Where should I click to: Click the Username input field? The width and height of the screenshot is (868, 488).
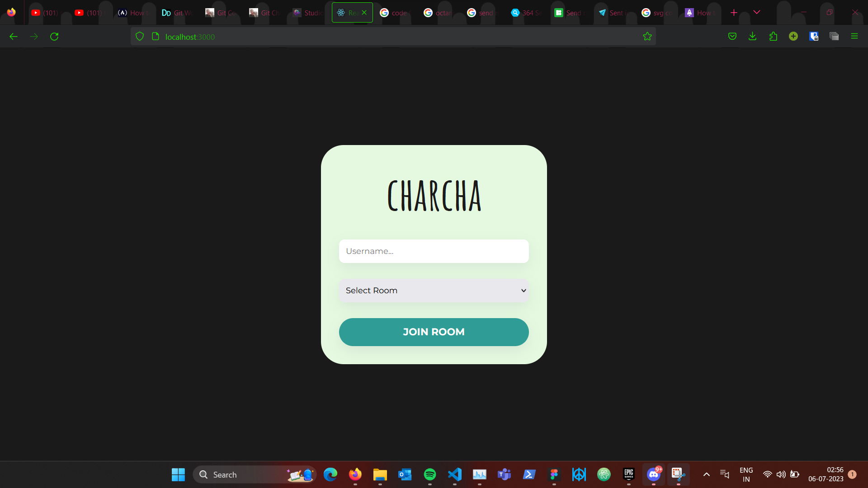434,251
